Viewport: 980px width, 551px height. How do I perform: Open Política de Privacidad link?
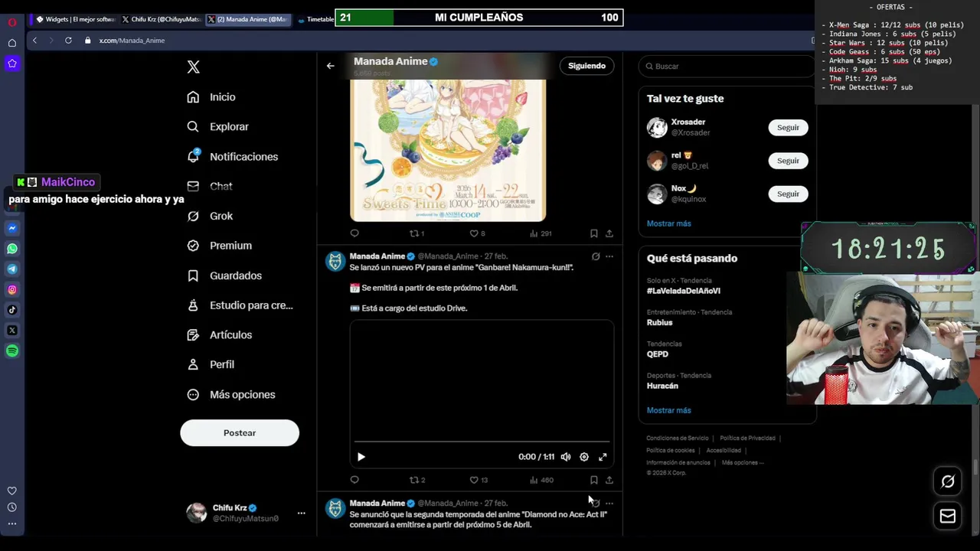747,439
